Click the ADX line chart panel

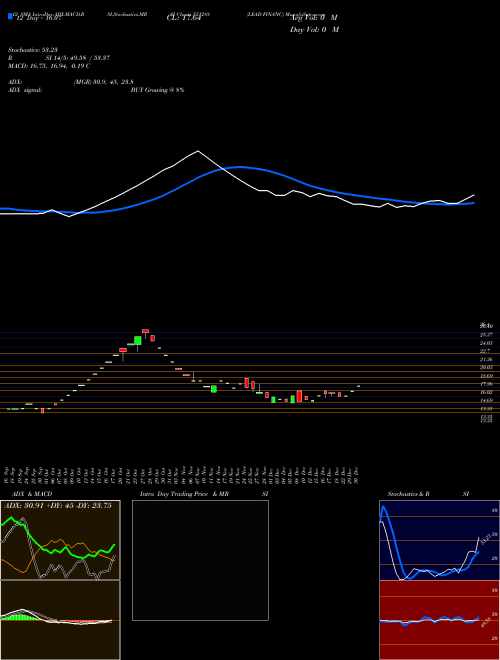point(60,540)
